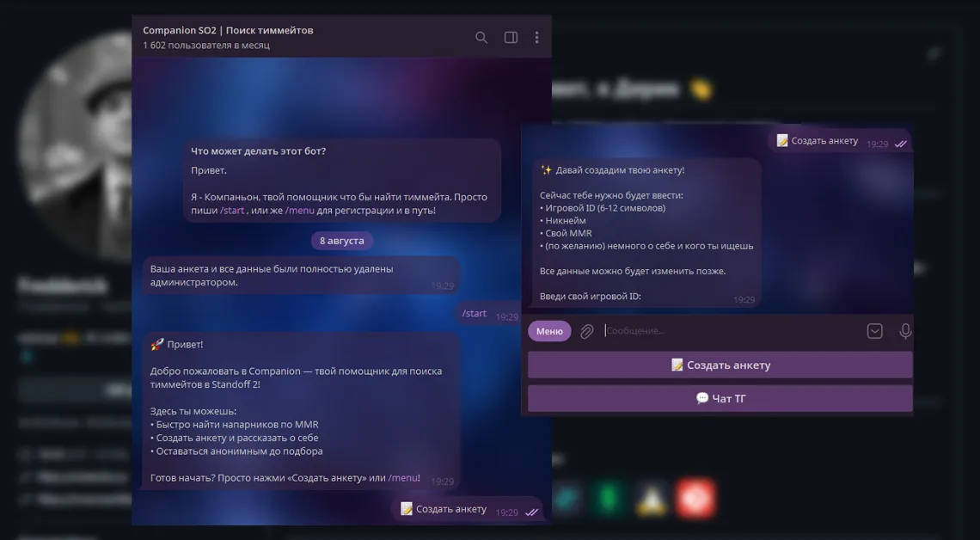
Task: Select the 'Ваша анкета и все данные' message
Action: pyautogui.click(x=301, y=275)
